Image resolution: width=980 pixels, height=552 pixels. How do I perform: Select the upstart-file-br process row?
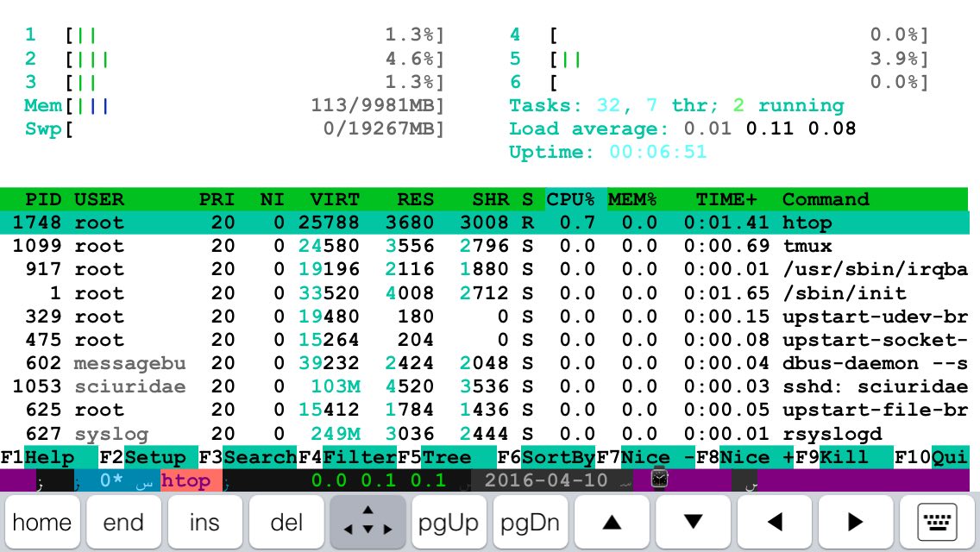(484, 410)
